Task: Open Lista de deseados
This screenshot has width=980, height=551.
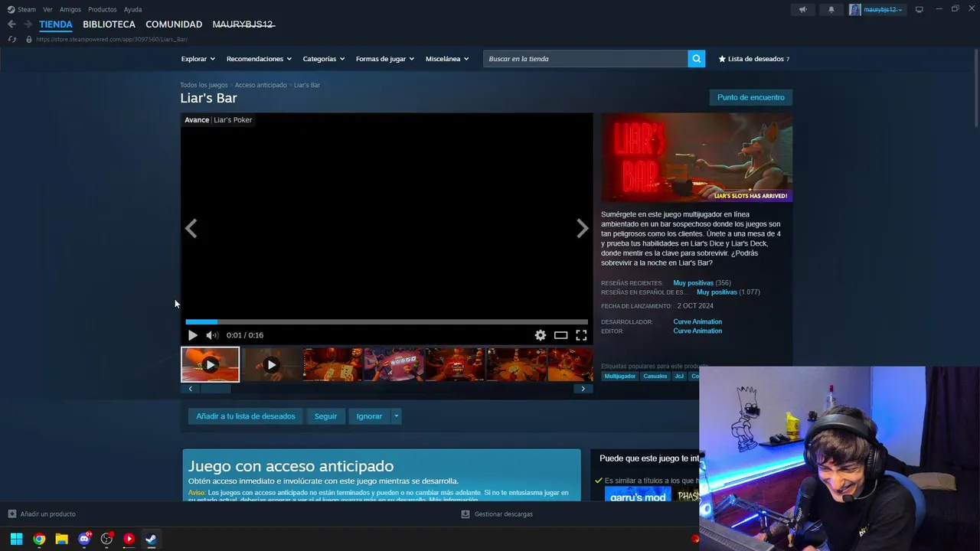Action: (754, 59)
